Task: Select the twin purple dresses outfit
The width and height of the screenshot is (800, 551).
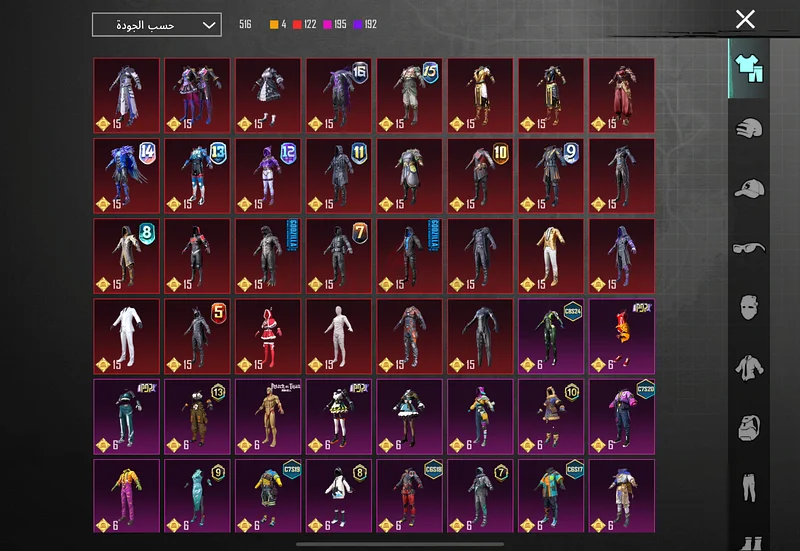Action: [x=197, y=95]
